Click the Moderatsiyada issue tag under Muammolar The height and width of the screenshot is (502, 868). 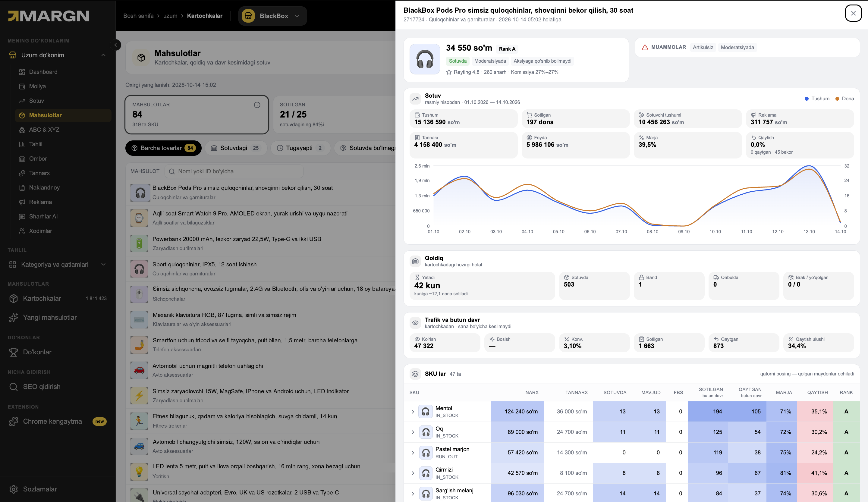coord(737,48)
